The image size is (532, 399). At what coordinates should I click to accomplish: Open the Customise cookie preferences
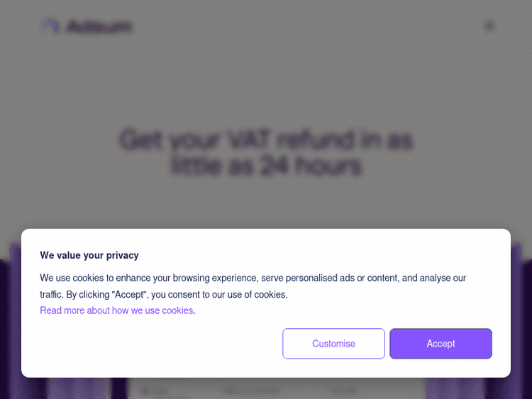(x=333, y=344)
